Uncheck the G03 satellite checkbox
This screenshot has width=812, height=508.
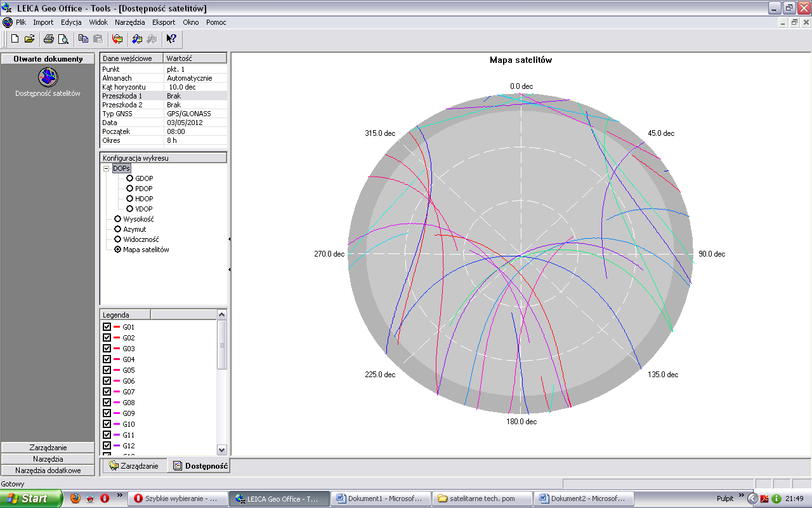click(107, 349)
